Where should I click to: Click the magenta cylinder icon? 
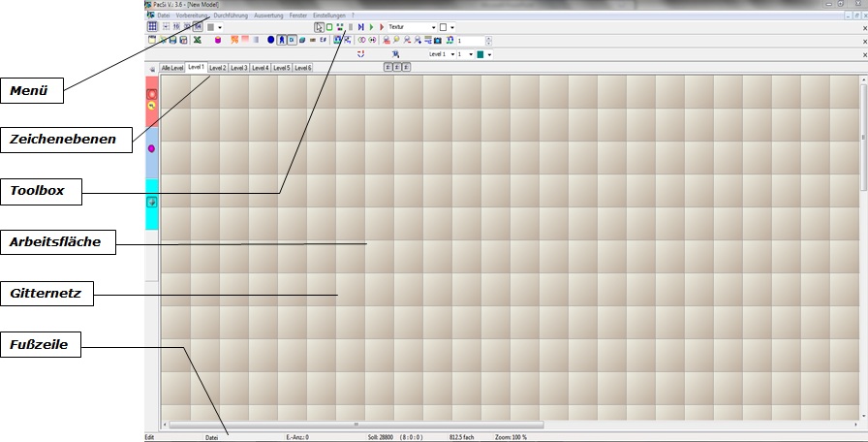[218, 40]
